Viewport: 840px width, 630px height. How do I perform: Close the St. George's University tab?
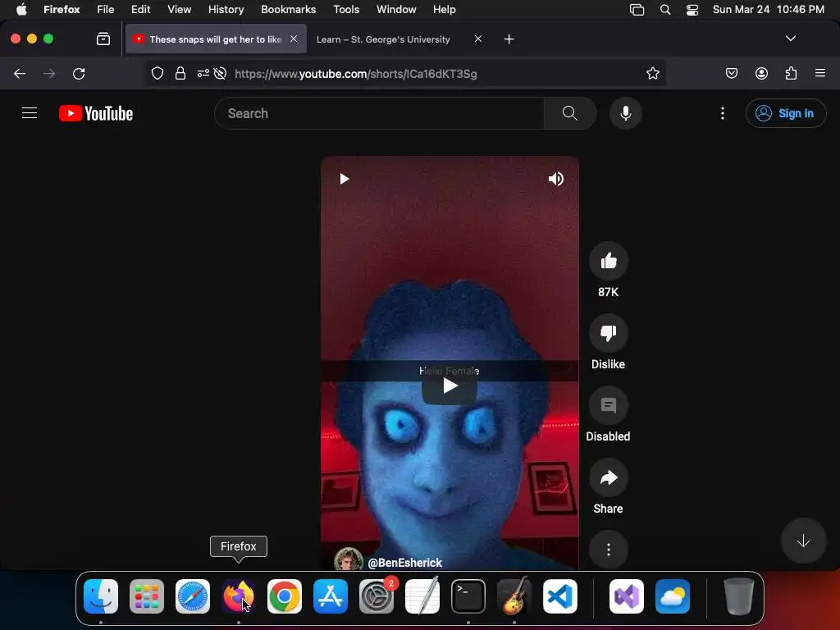pyautogui.click(x=478, y=39)
